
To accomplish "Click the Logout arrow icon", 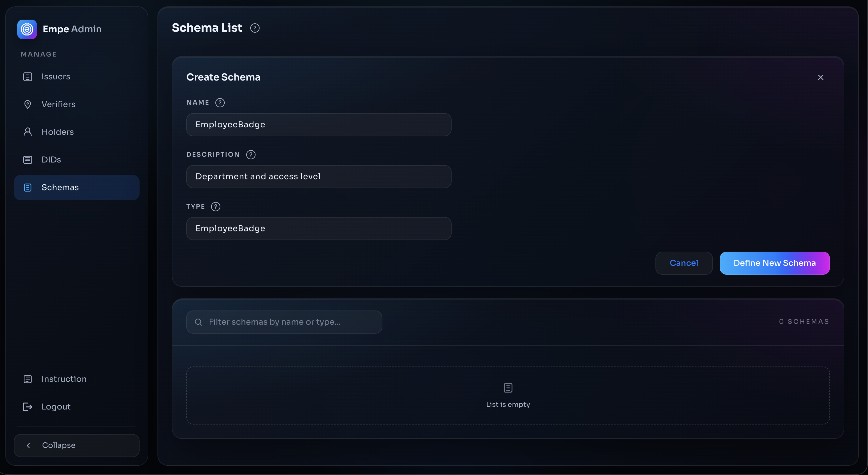I will pyautogui.click(x=28, y=407).
